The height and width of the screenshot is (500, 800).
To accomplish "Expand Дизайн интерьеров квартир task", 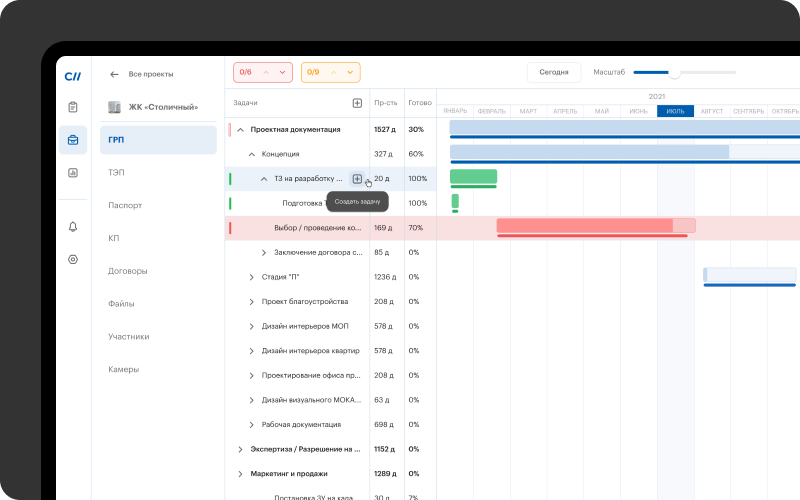I will click(x=252, y=351).
